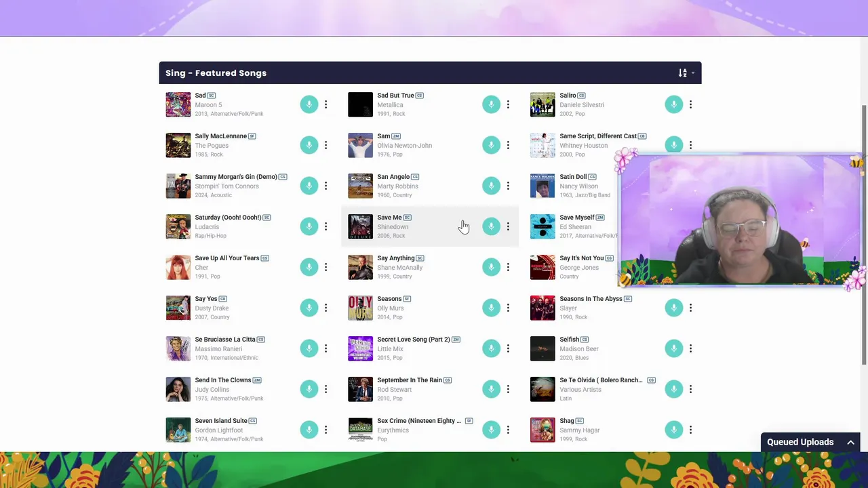Open options for Sad But True
The width and height of the screenshot is (868, 488).
point(508,104)
